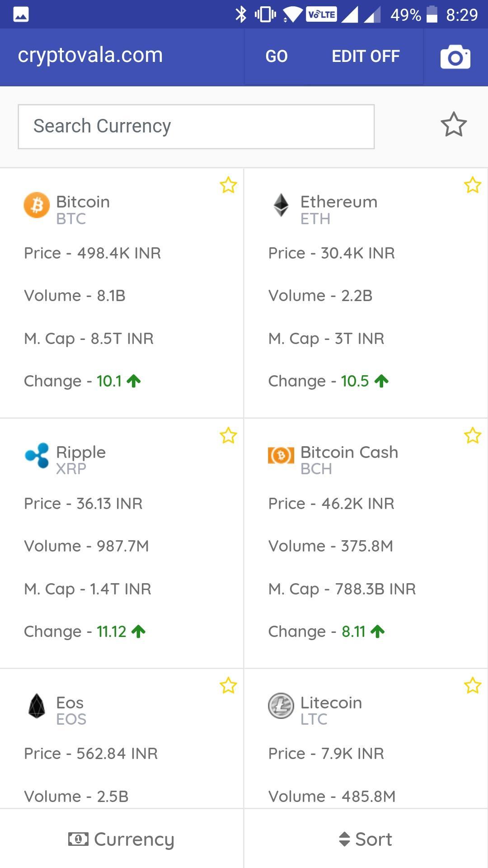Star Bitcoin Cash as favorite
Screen dimensions: 488x868
472,435
